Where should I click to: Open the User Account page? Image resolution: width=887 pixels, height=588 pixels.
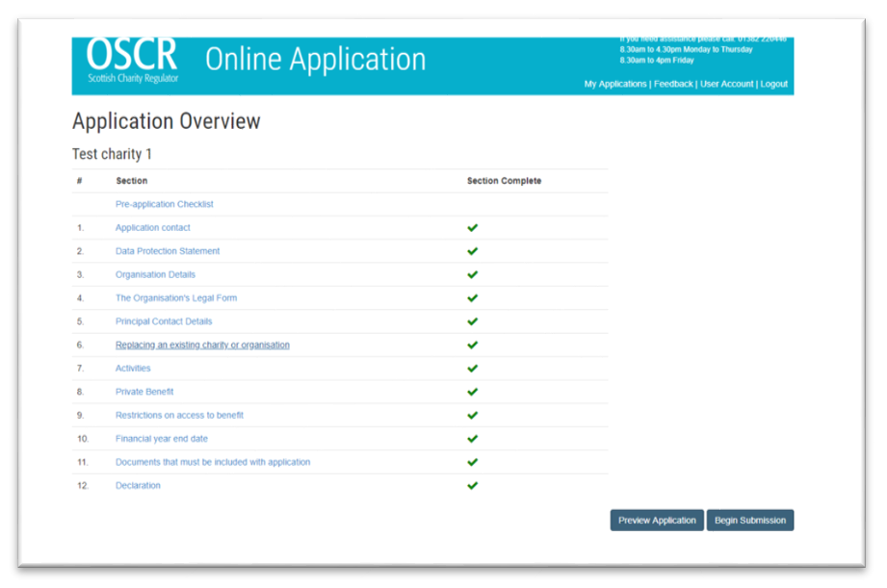coord(726,84)
